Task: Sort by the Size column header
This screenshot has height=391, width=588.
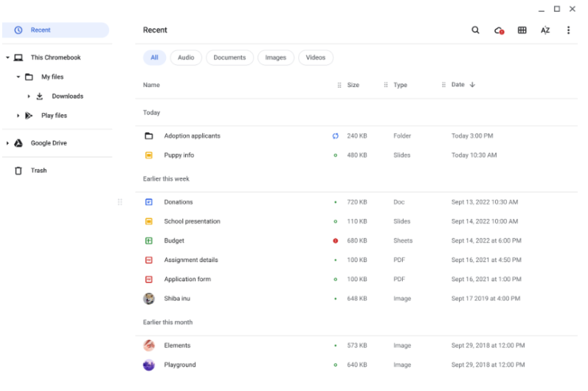Action: [353, 85]
